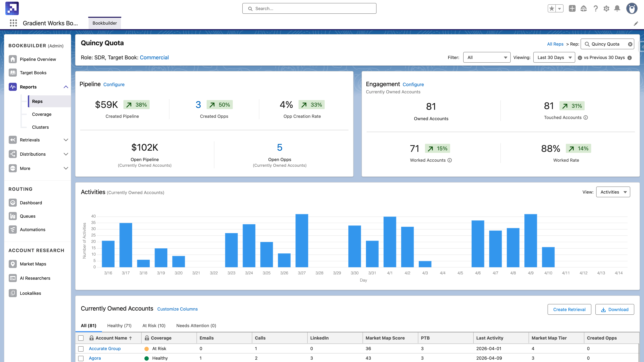Select the Queues icon under Routing
This screenshot has height=362, width=644.
[x=13, y=216]
